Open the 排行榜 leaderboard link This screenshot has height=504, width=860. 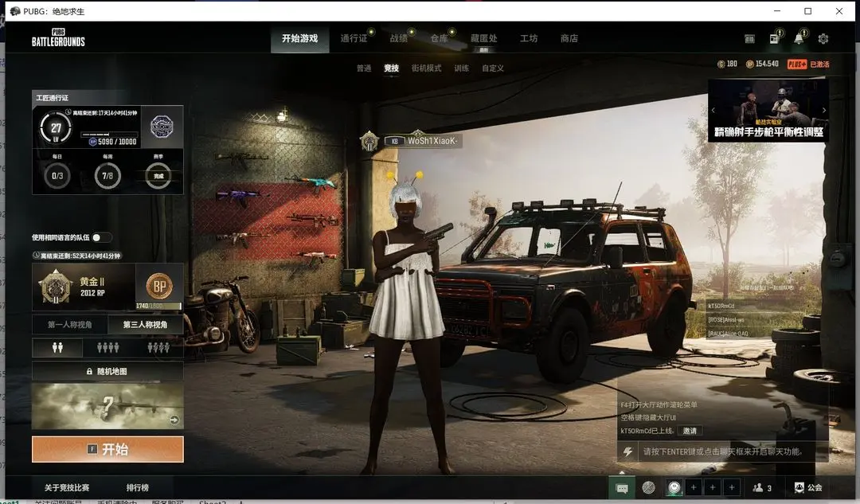click(137, 487)
